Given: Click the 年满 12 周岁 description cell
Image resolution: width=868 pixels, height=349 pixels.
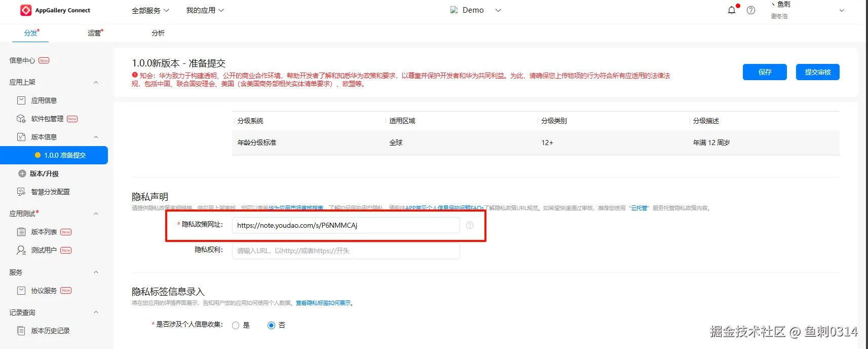Looking at the screenshot, I should click(711, 143).
